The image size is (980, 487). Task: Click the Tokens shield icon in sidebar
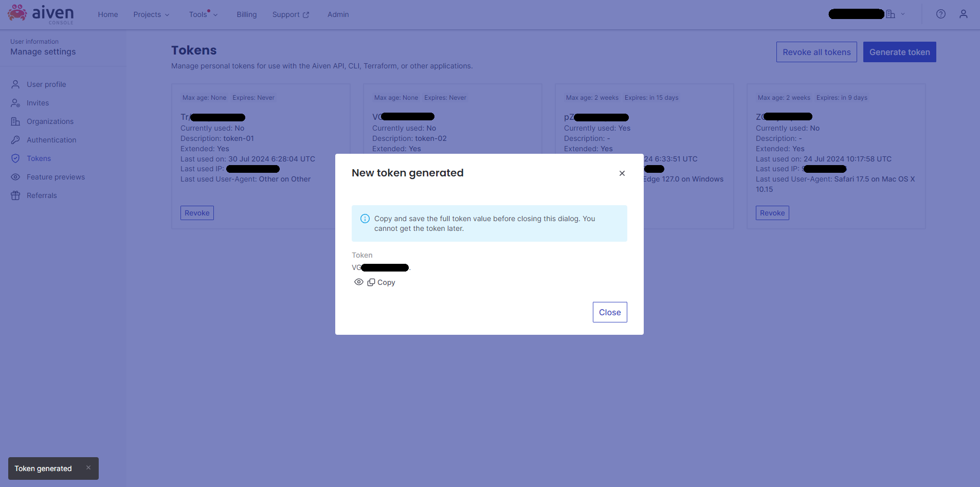(16, 158)
